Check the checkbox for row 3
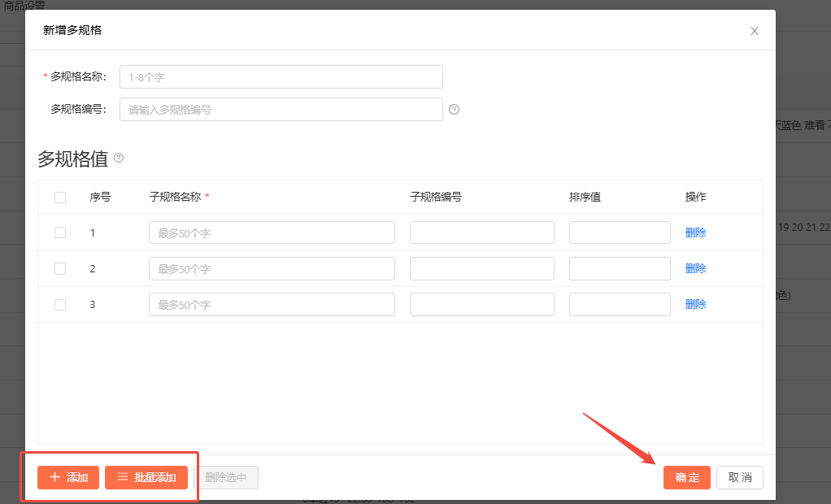 [x=60, y=305]
